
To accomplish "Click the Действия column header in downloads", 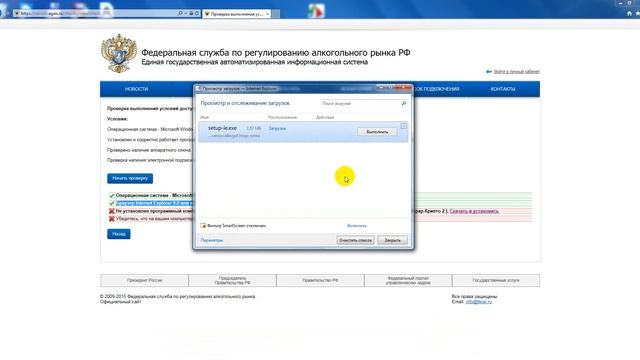I will pyautogui.click(x=325, y=117).
